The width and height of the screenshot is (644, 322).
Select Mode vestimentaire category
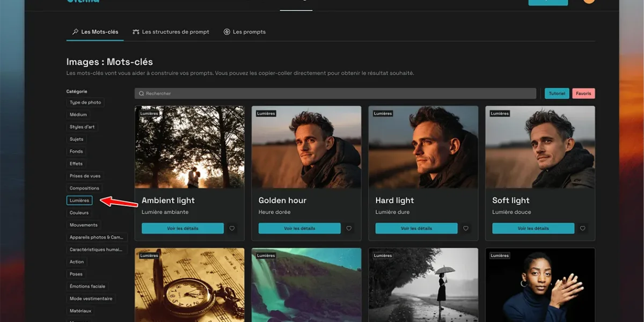tap(91, 298)
